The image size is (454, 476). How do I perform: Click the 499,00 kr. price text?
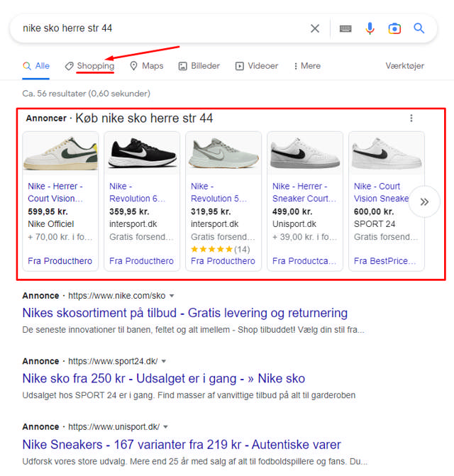[x=292, y=211]
